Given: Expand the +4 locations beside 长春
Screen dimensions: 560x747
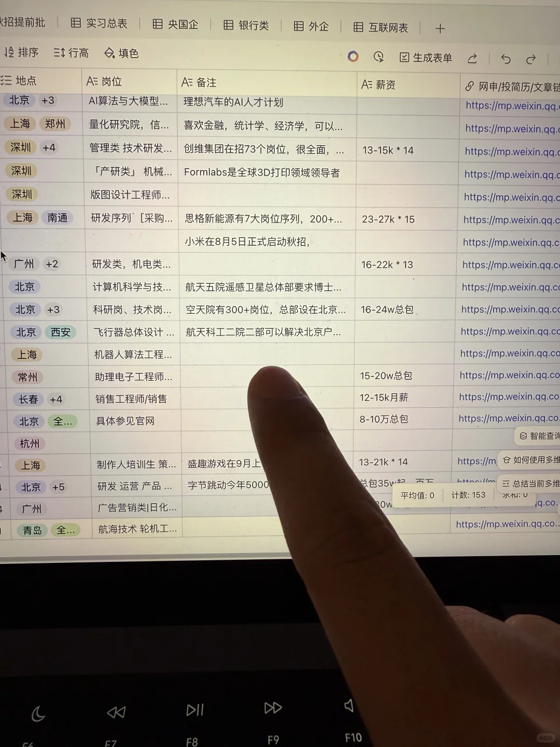Looking at the screenshot, I should tap(56, 399).
